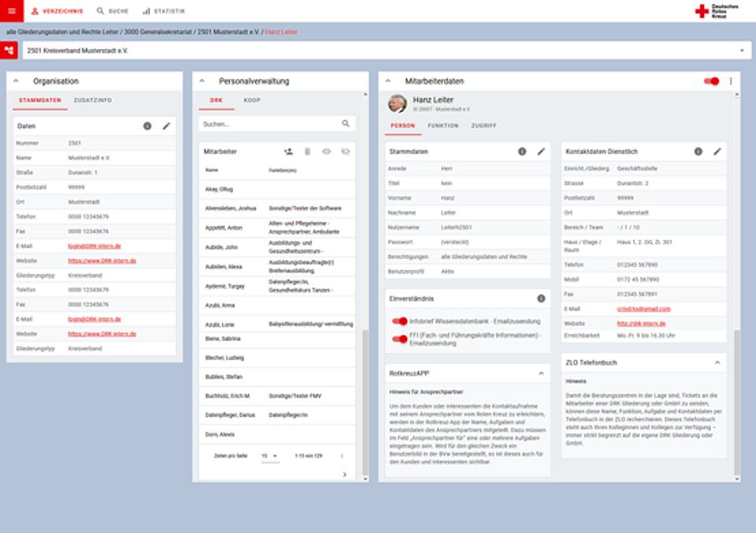Click the organization tree icon
Screen dimensions: 756x533
pyautogui.click(x=9, y=50)
